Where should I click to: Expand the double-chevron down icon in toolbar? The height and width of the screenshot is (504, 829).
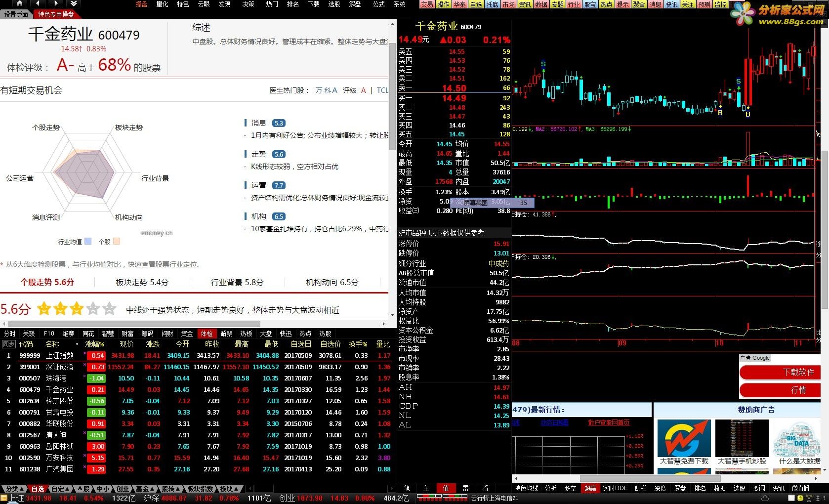73,3
